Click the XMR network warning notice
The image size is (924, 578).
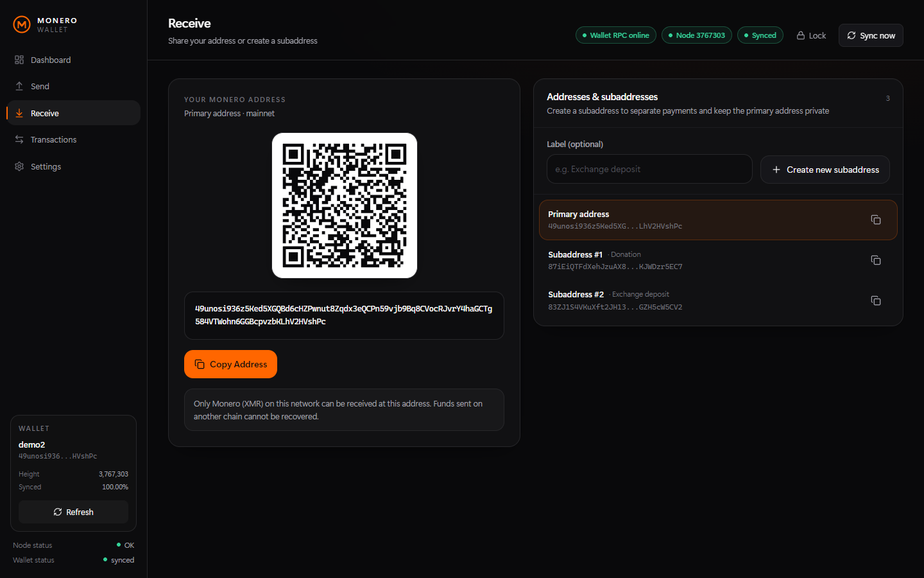344,410
